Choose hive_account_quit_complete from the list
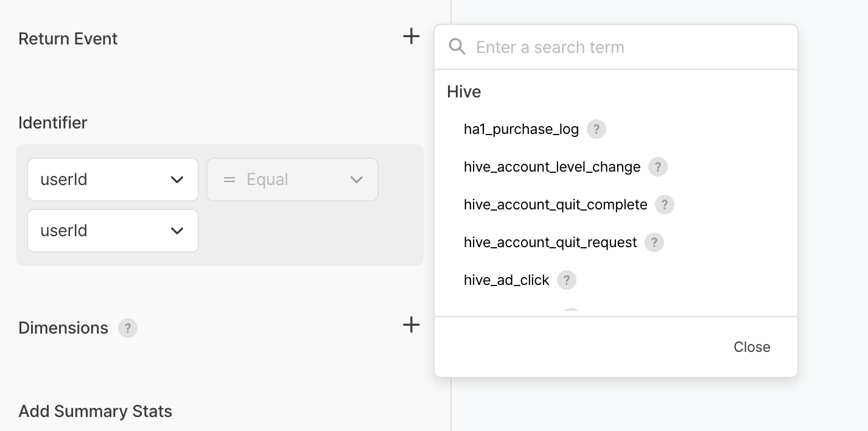 (x=555, y=205)
